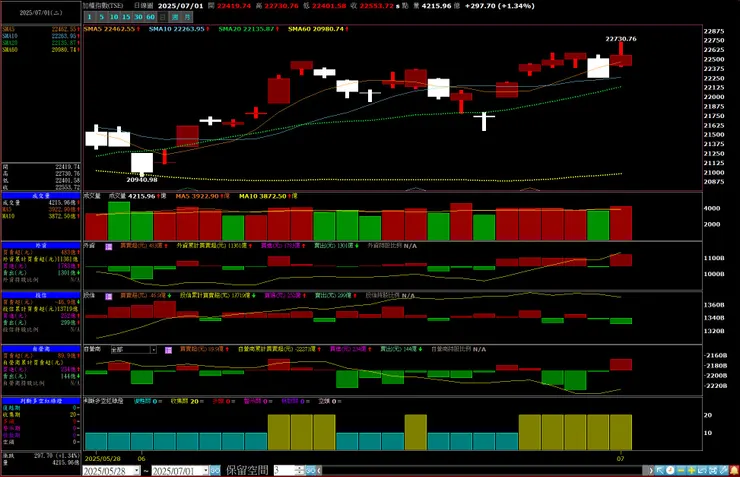Select the daily 日 timeframe button
Viewport: 740px width, 477px height.
pyautogui.click(x=163, y=17)
